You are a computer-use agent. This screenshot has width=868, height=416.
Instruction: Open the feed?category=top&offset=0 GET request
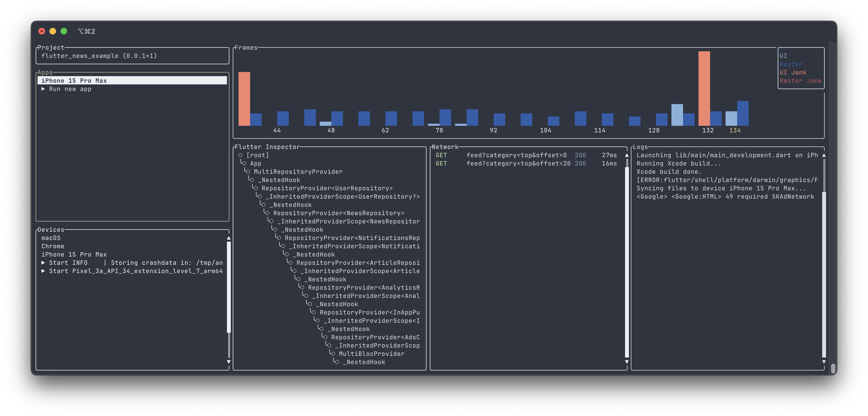click(x=516, y=155)
